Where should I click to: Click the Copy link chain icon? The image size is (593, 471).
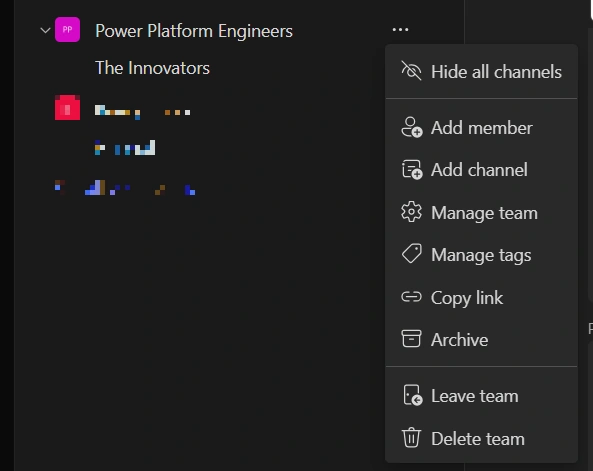(x=411, y=297)
